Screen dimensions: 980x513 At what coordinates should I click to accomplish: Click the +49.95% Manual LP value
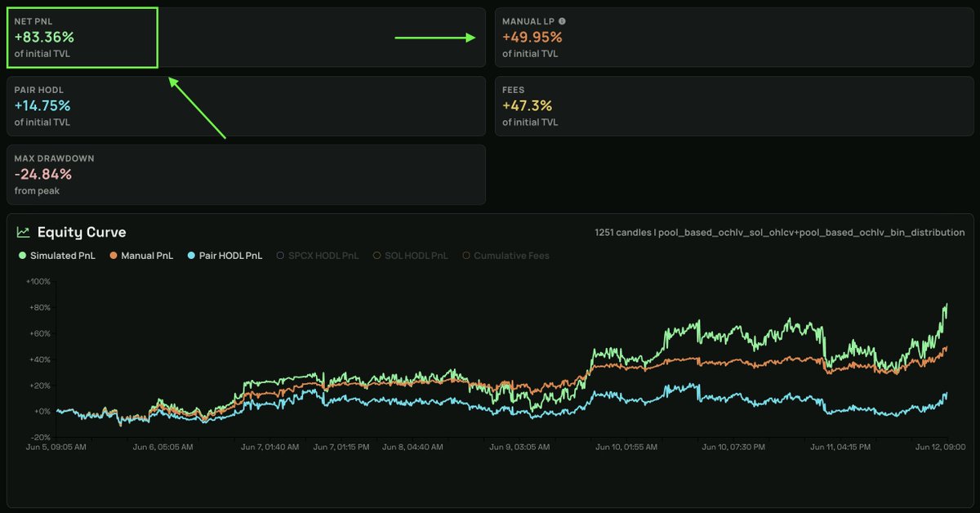pyautogui.click(x=532, y=37)
